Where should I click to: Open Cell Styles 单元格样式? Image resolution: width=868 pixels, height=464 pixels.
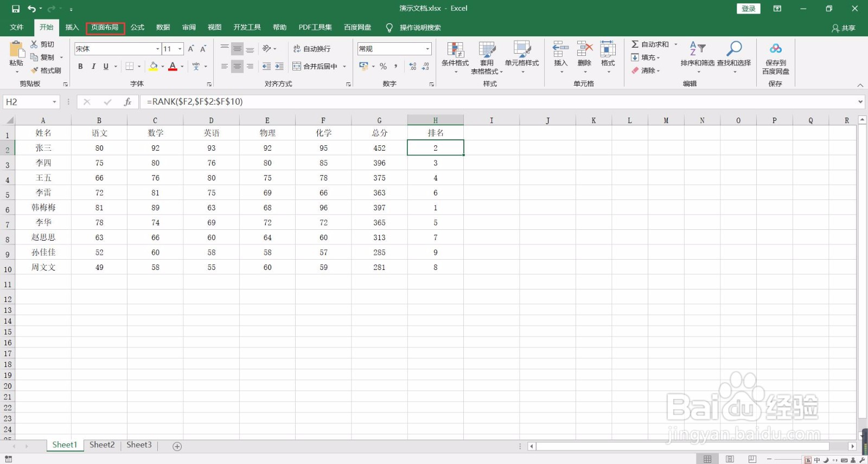[x=522, y=58]
